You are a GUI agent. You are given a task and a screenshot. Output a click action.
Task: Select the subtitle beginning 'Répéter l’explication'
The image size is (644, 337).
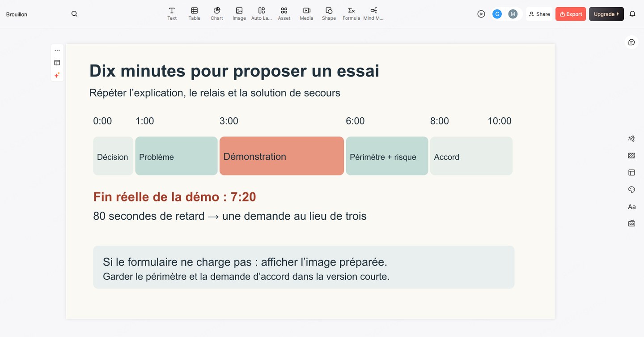point(215,93)
